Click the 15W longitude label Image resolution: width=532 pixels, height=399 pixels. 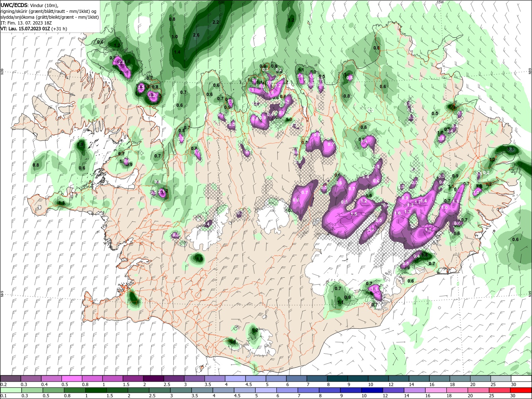click(x=441, y=2)
